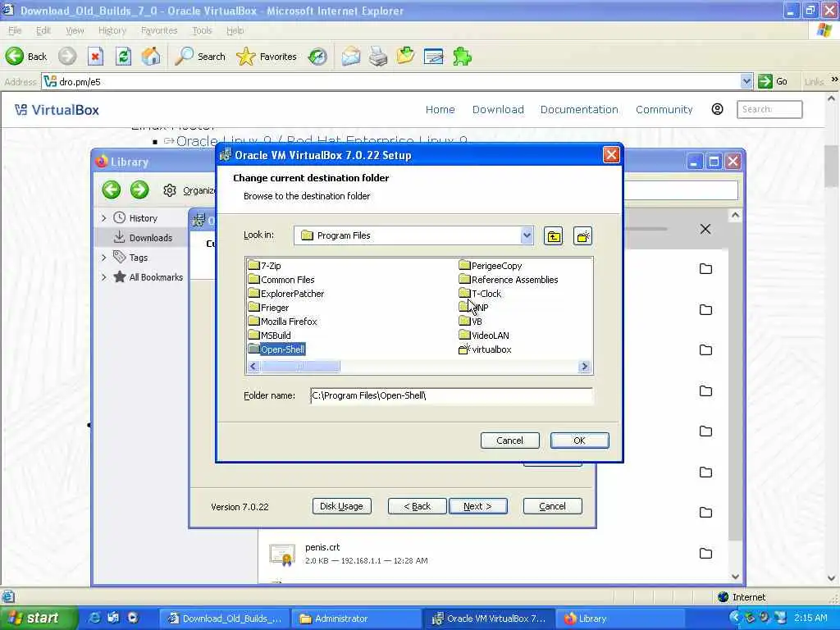840x630 pixels.
Task: Click Library window back arrow
Action: pos(112,189)
